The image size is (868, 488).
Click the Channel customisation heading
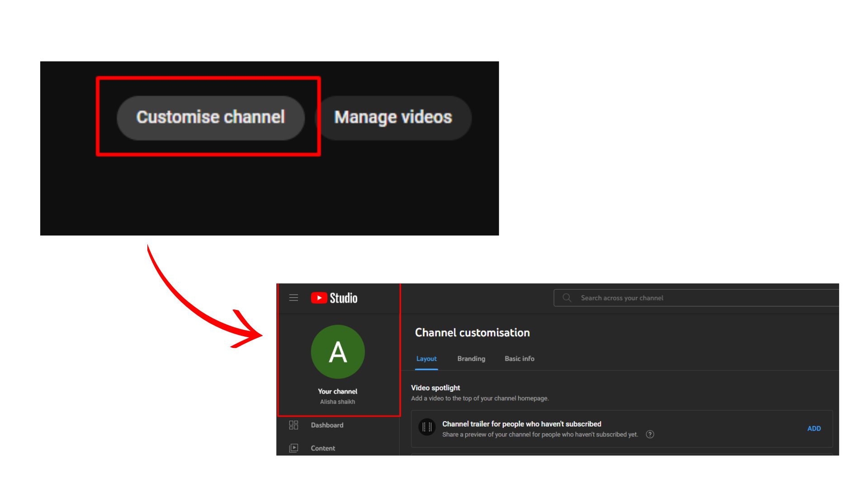tap(472, 333)
